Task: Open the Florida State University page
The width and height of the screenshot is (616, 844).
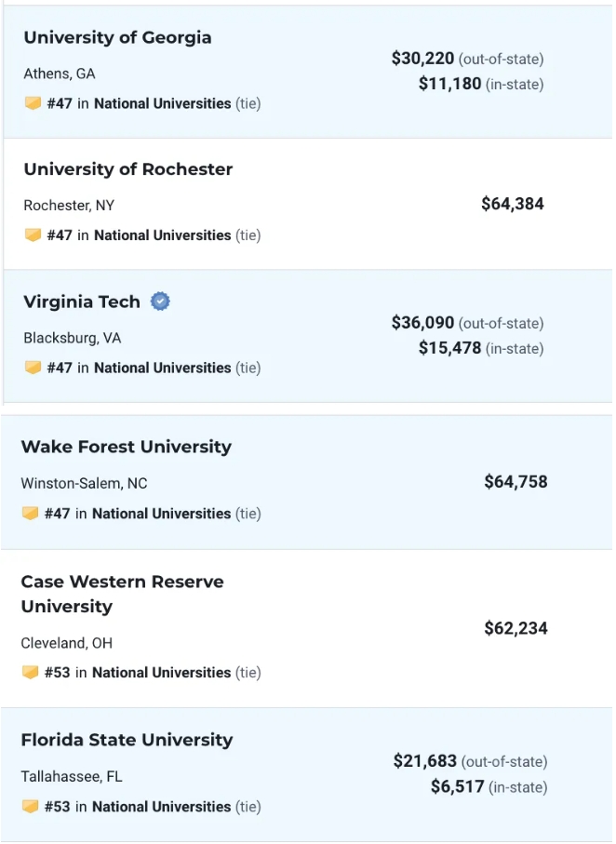Action: (x=127, y=741)
